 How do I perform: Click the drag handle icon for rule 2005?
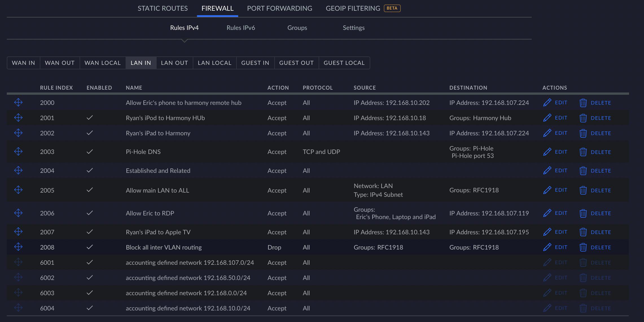click(18, 190)
